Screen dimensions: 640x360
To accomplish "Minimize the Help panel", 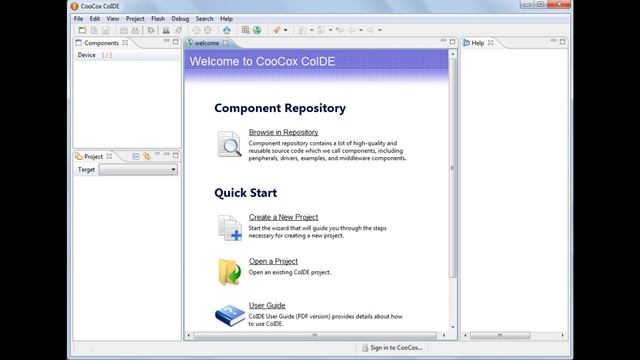I will tap(553, 41).
